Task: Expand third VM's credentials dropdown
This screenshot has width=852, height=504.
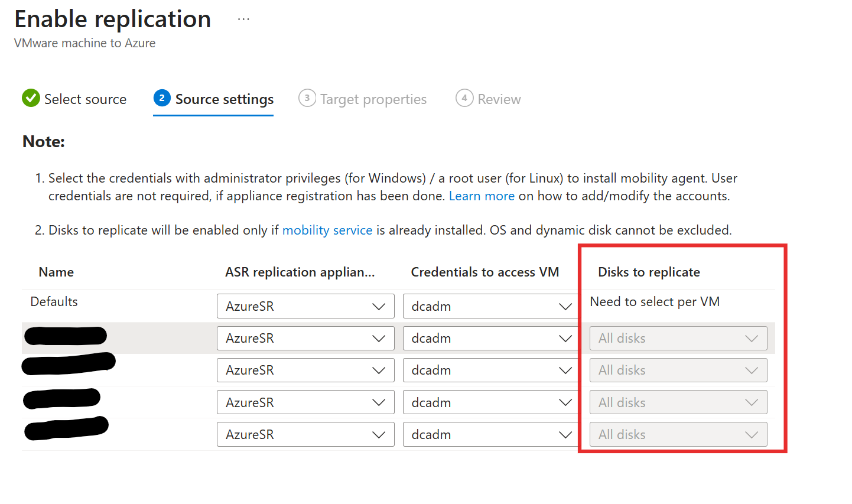Action: click(491, 402)
